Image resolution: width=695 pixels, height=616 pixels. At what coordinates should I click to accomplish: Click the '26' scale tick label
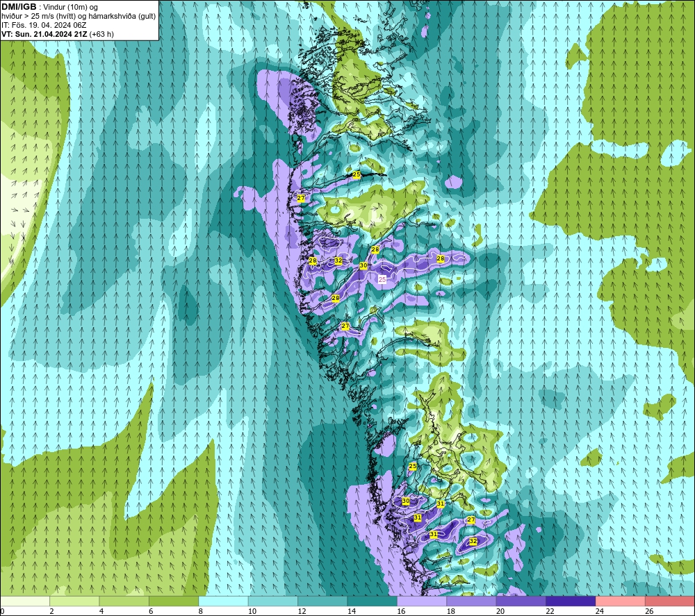pyautogui.click(x=649, y=611)
